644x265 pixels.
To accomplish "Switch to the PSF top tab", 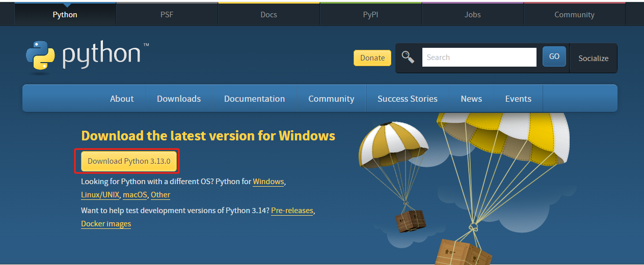I will click(x=167, y=15).
